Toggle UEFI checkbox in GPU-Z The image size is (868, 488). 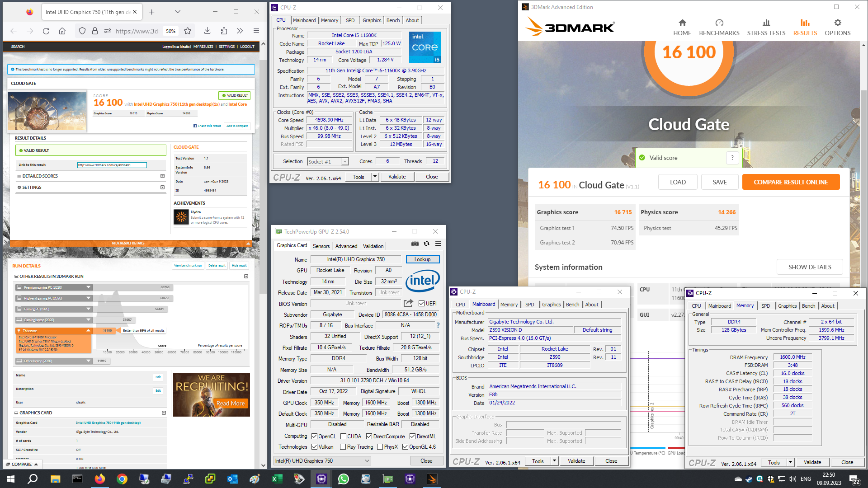click(x=421, y=304)
